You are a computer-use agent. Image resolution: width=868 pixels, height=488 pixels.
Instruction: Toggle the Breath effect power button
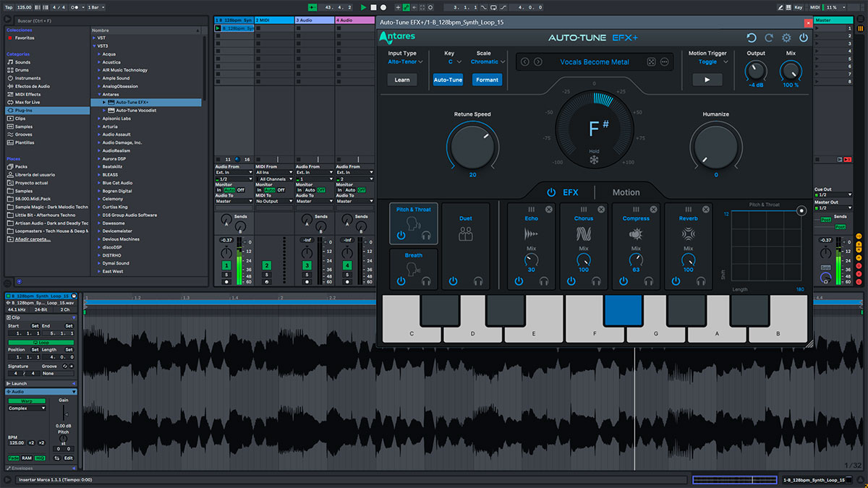pos(401,281)
